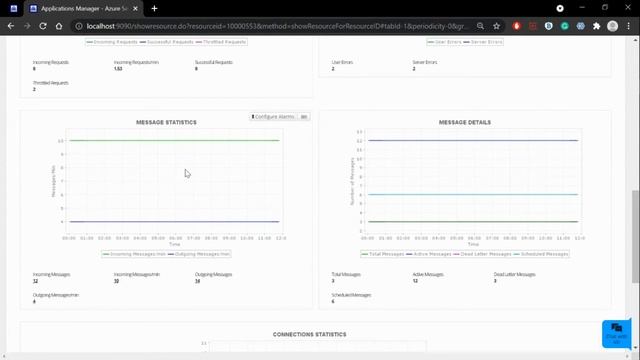The height and width of the screenshot is (360, 640).
Task: Click the Incoming Messages value label
Action: tap(51, 274)
